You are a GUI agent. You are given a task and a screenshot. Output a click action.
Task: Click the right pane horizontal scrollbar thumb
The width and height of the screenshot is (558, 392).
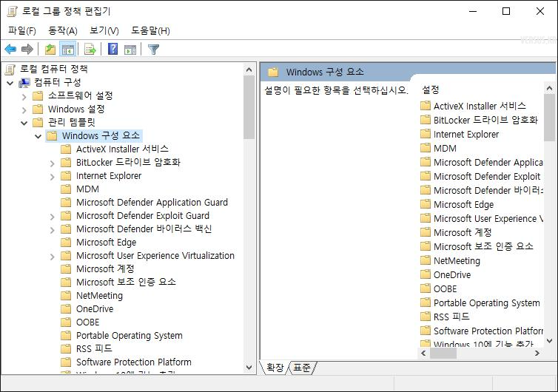click(443, 354)
